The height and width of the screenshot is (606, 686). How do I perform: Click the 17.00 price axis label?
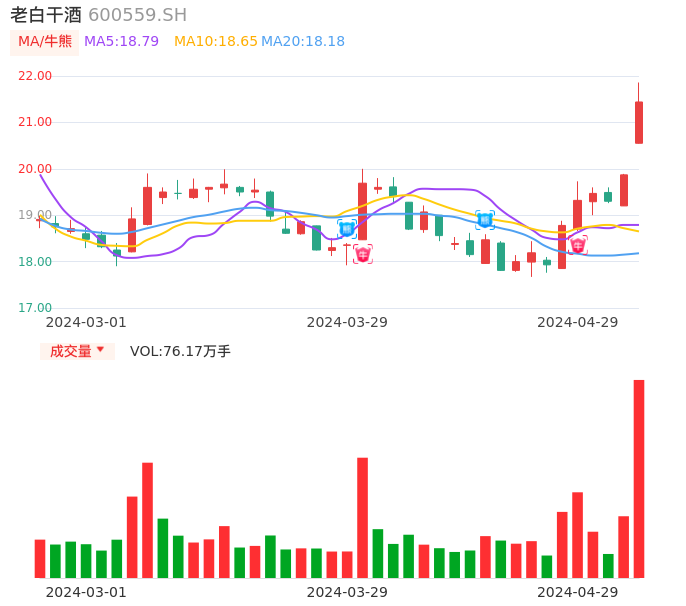click(35, 308)
